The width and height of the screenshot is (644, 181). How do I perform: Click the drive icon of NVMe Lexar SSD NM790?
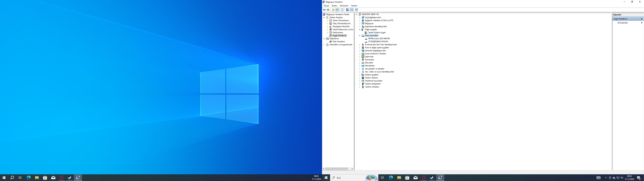pyautogui.click(x=366, y=39)
